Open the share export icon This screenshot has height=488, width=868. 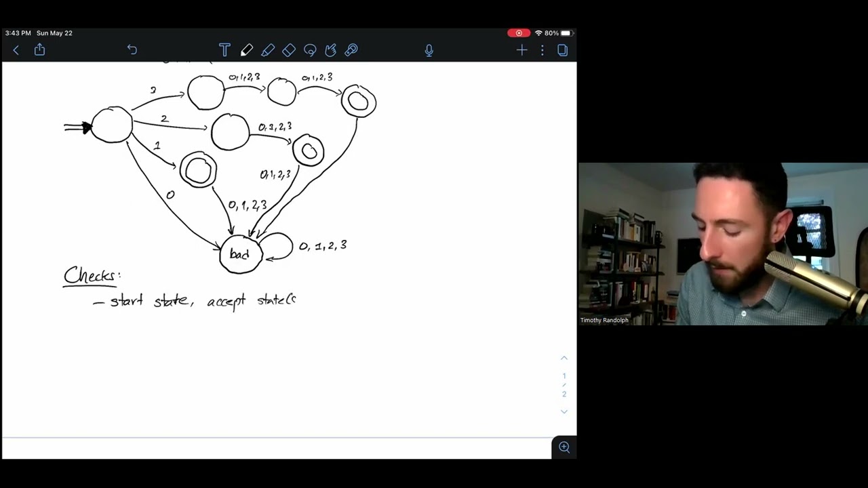click(39, 49)
